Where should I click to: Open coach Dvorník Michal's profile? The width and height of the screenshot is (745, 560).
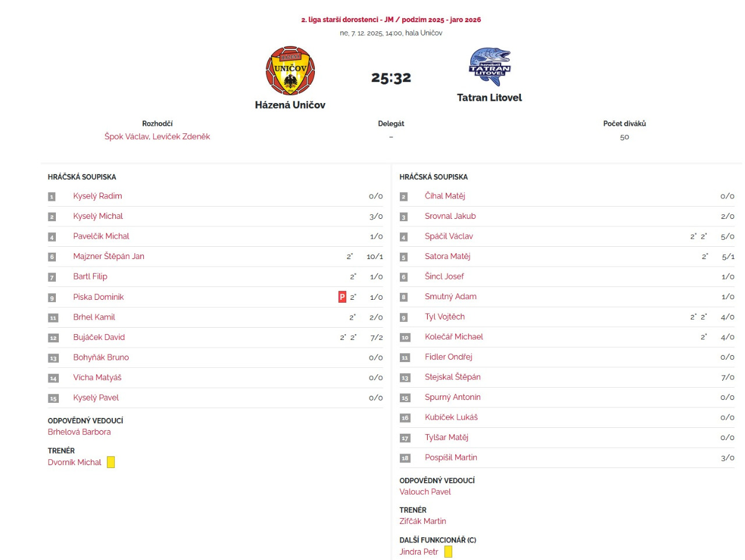[x=74, y=462]
